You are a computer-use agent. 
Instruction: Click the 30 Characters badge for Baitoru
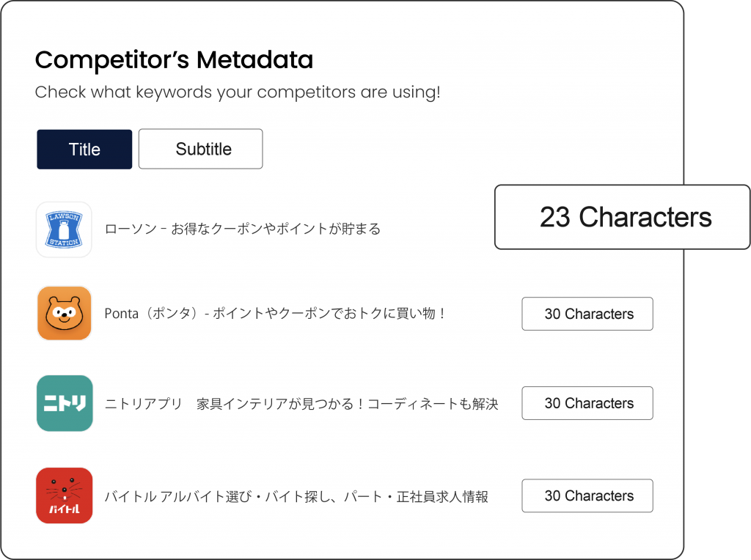[x=587, y=495]
